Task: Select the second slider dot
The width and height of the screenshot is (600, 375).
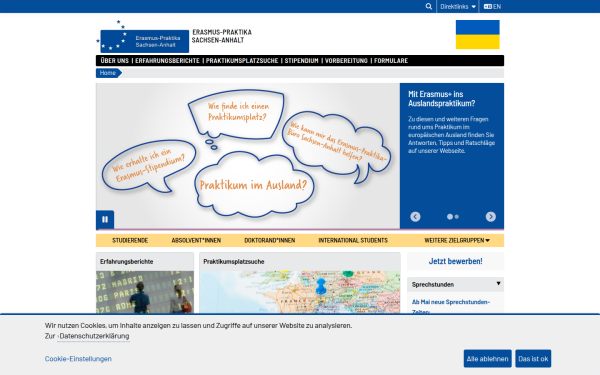Action: click(x=457, y=217)
